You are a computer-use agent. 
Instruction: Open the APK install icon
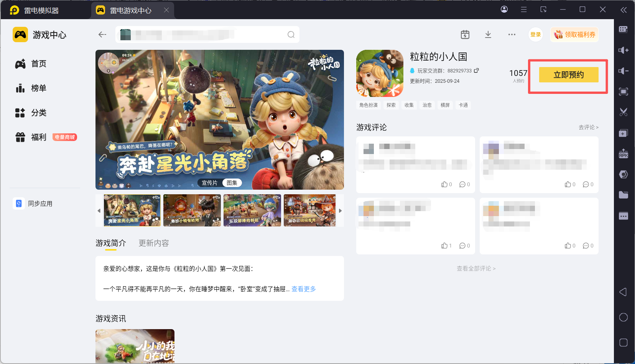[623, 154]
